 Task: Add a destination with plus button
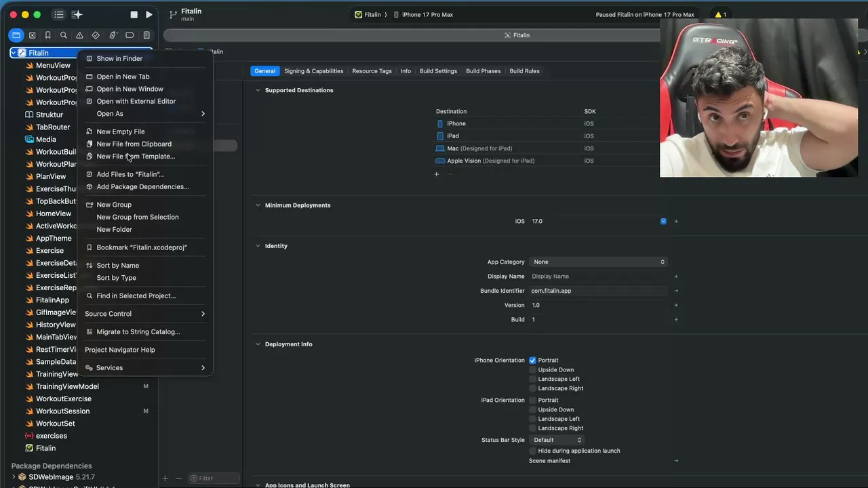pos(437,174)
